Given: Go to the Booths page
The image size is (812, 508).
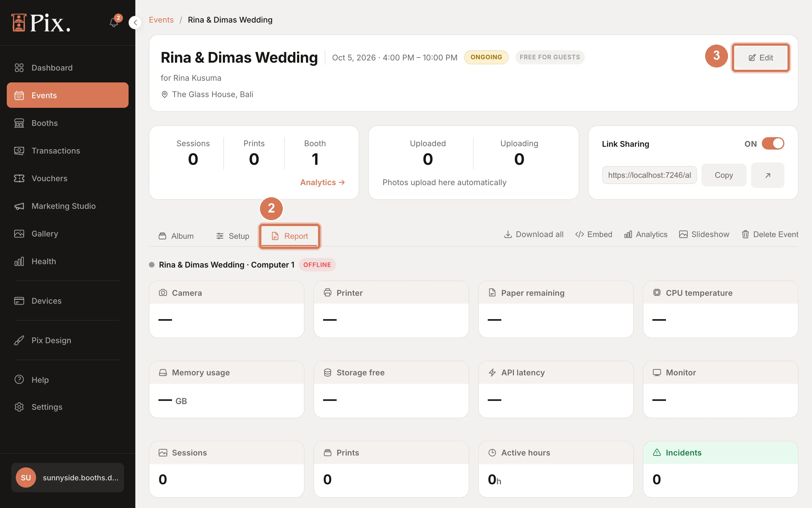Looking at the screenshot, I should (x=67, y=123).
